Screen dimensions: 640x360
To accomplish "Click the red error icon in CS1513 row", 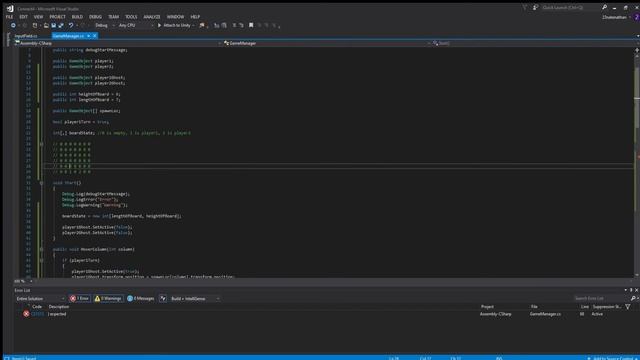I will 26,314.
